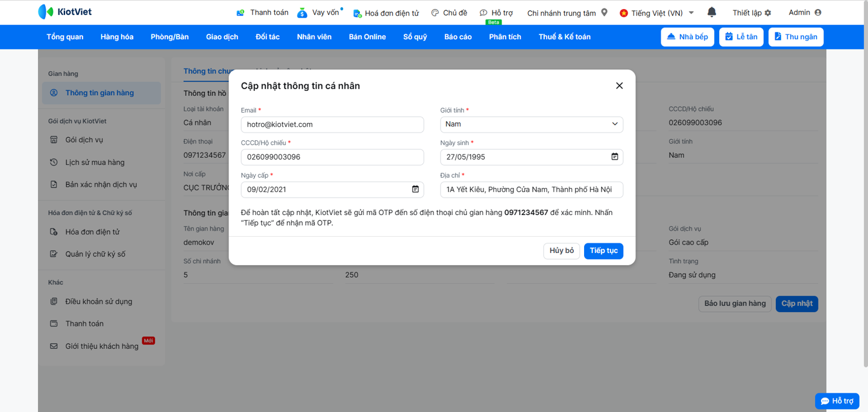Click the blue Cập nhật button
Image resolution: width=868 pixels, height=412 pixels.
tap(797, 304)
